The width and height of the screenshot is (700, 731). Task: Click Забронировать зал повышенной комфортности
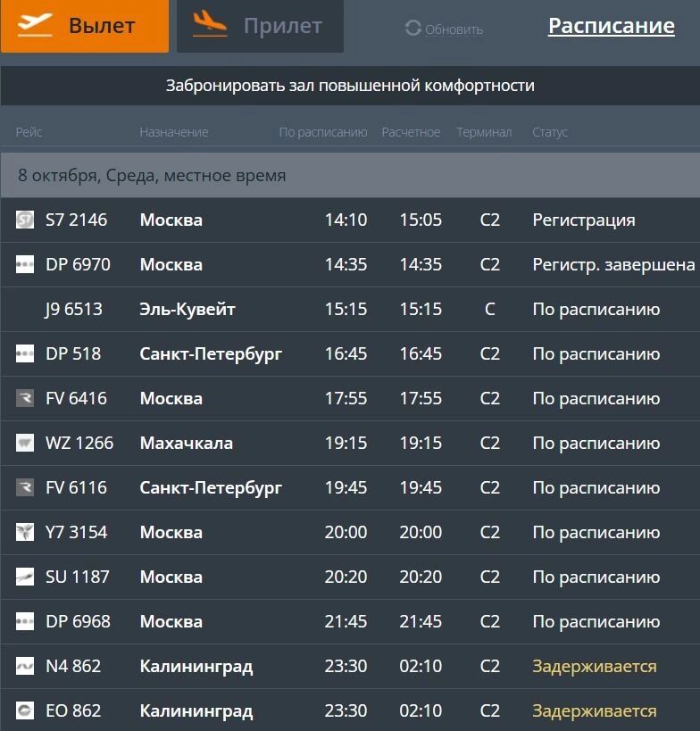[x=350, y=86]
